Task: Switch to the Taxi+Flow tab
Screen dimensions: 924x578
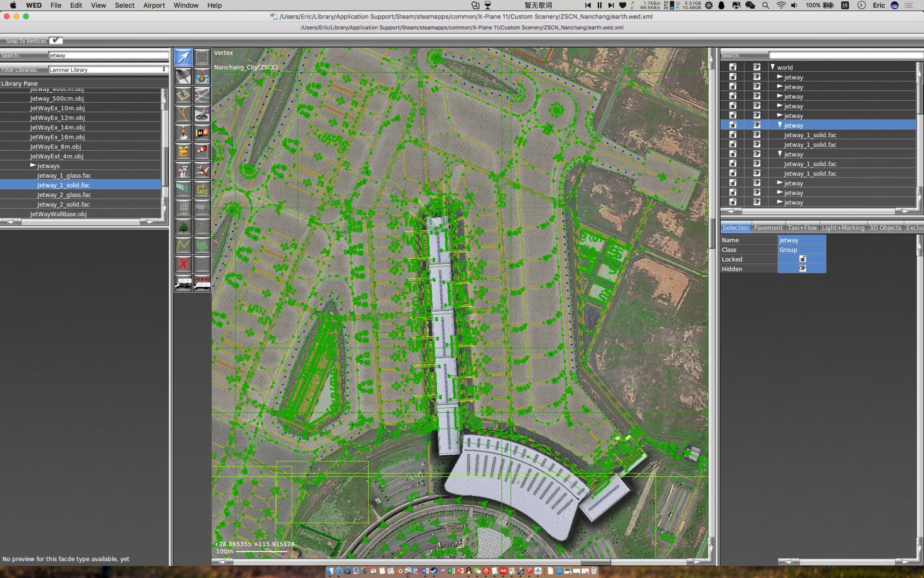Action: pos(802,228)
